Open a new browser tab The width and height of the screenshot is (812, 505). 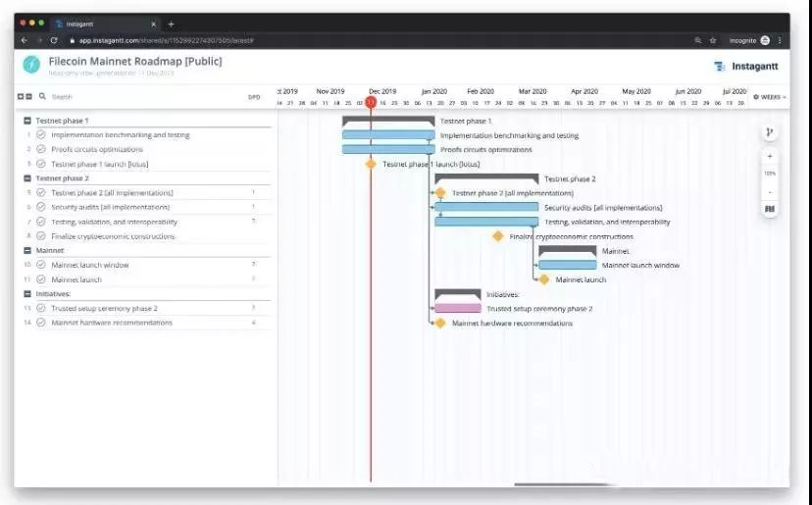[171, 24]
